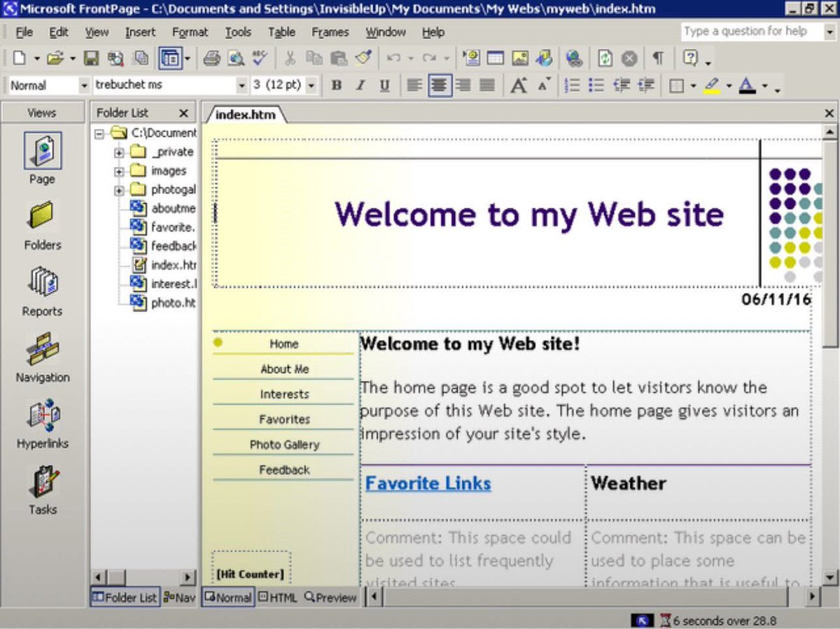Toggle the Folder List pane button
This screenshot has width=840, height=629.
(169, 59)
